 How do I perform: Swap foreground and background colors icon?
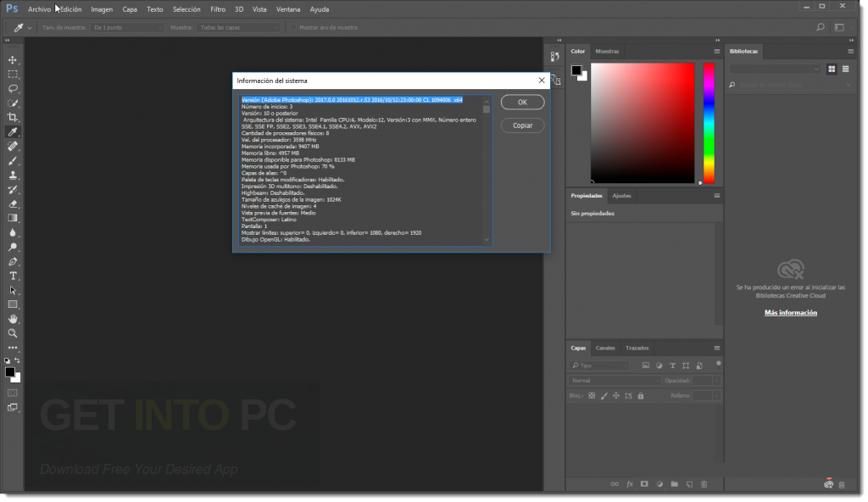[18, 360]
